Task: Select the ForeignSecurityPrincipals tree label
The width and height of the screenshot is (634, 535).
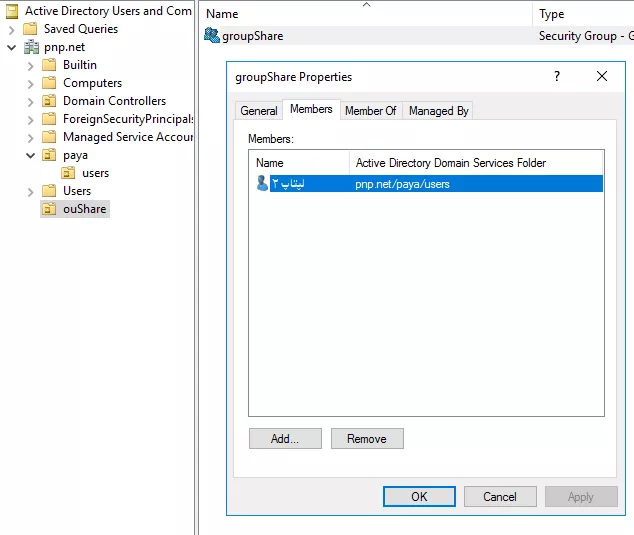Action: (x=128, y=119)
